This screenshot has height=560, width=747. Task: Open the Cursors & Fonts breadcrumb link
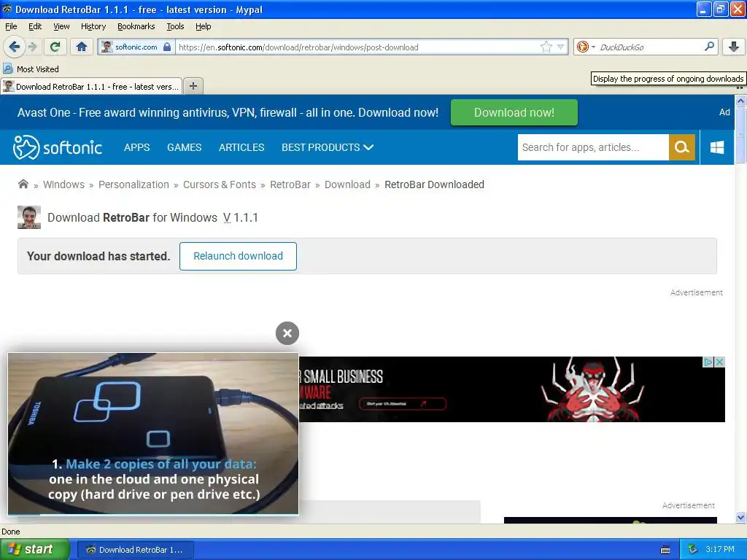pos(220,184)
